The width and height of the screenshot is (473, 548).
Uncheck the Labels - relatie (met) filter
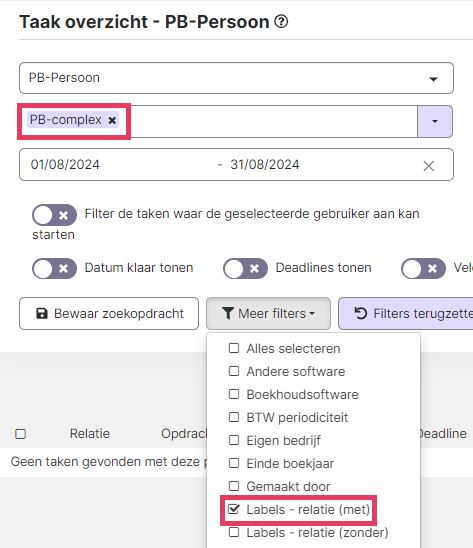tap(234, 509)
